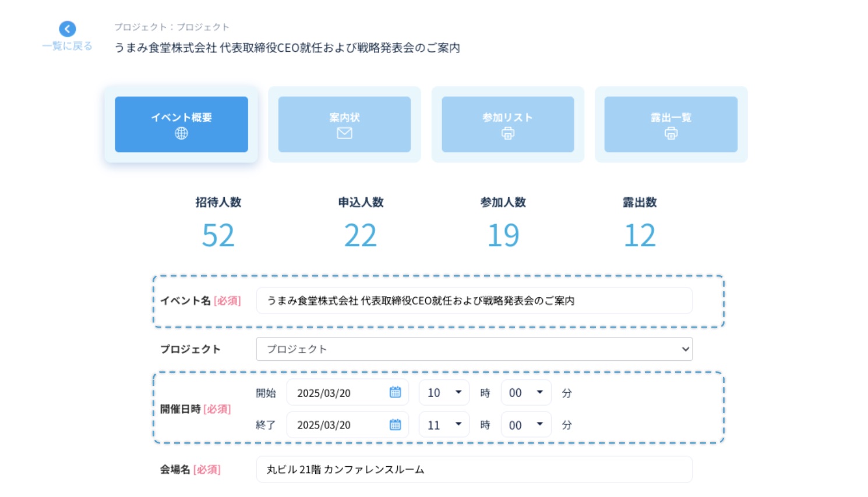Click the 露出数 count of 12

click(x=640, y=236)
